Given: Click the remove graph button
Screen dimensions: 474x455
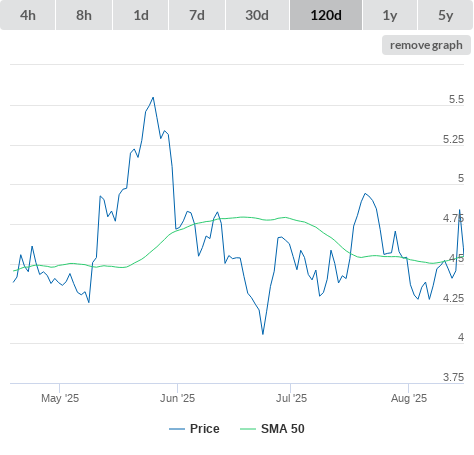Looking at the screenshot, I should click(426, 45).
